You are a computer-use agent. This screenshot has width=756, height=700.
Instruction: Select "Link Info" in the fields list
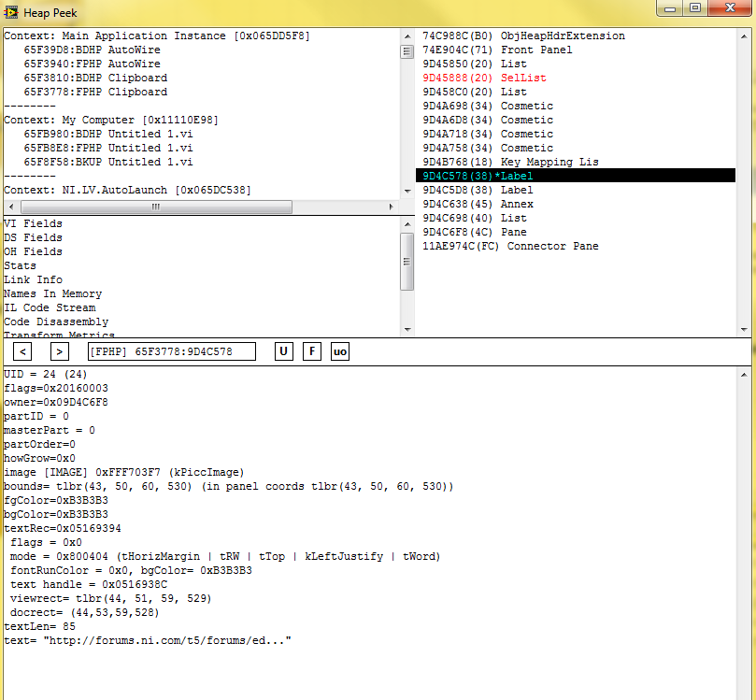pos(31,279)
